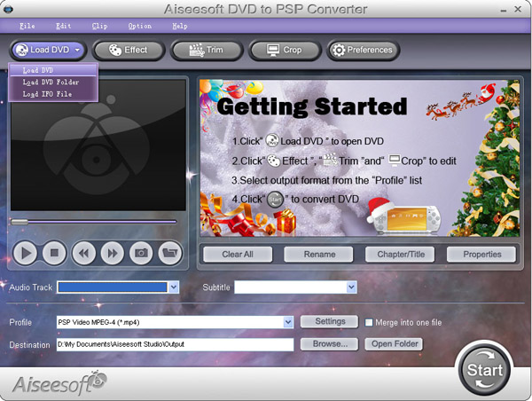Image resolution: width=532 pixels, height=401 pixels.
Task: Open the Clip menu
Action: [x=99, y=26]
